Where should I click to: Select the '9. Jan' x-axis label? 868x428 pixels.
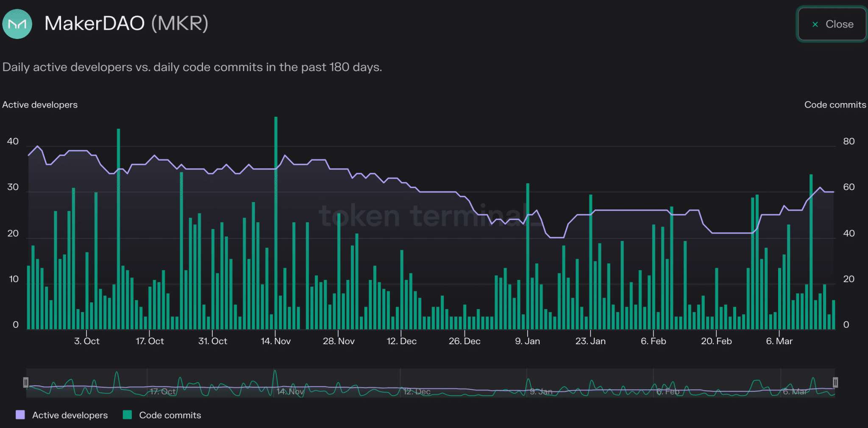pos(528,341)
